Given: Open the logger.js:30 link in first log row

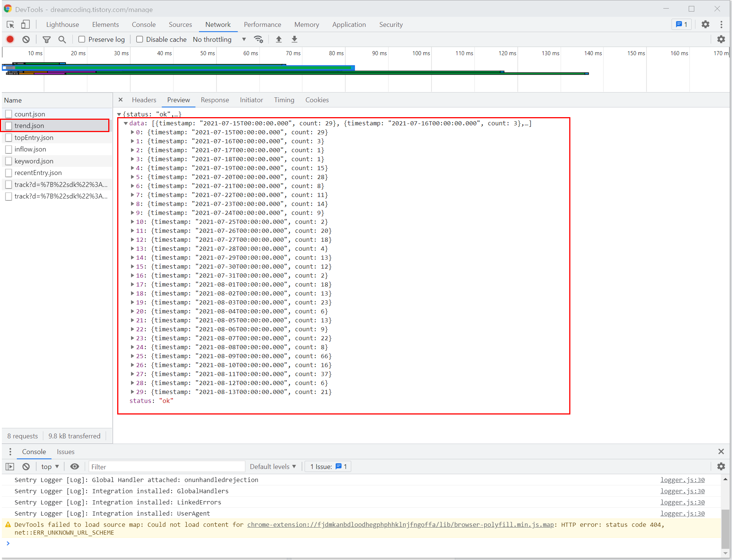Looking at the screenshot, I should 682,480.
